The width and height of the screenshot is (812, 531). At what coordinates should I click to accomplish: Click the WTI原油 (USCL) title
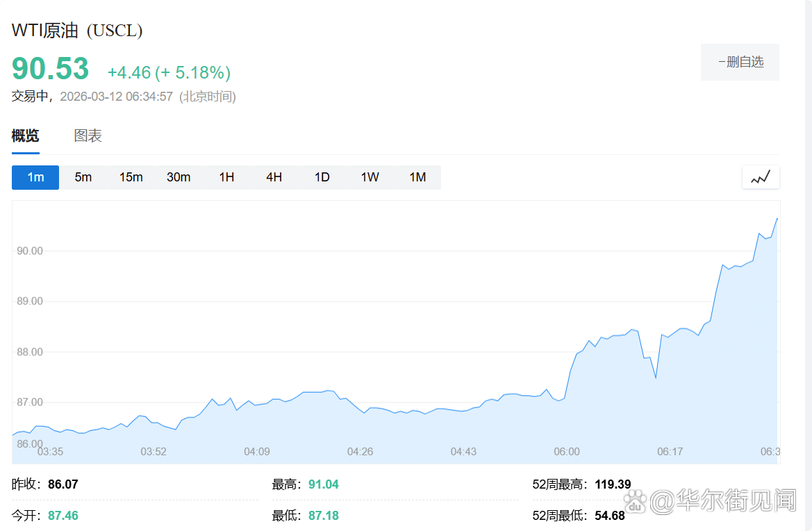[77, 31]
